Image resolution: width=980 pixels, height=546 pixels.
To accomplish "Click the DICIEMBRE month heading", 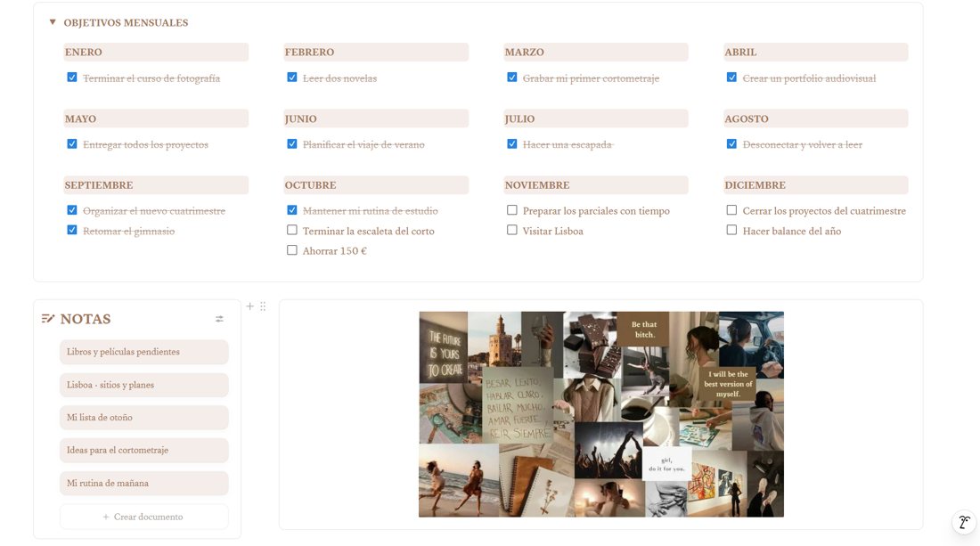I will 816,185.
